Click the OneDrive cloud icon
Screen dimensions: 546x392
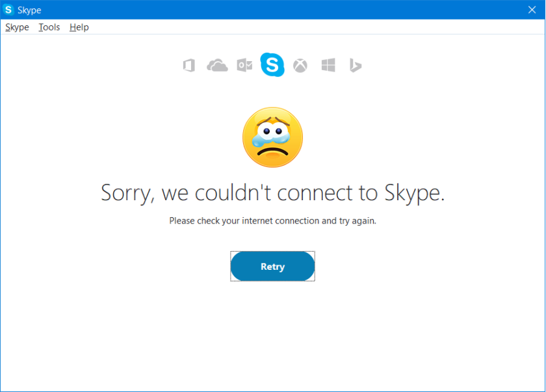click(x=216, y=65)
